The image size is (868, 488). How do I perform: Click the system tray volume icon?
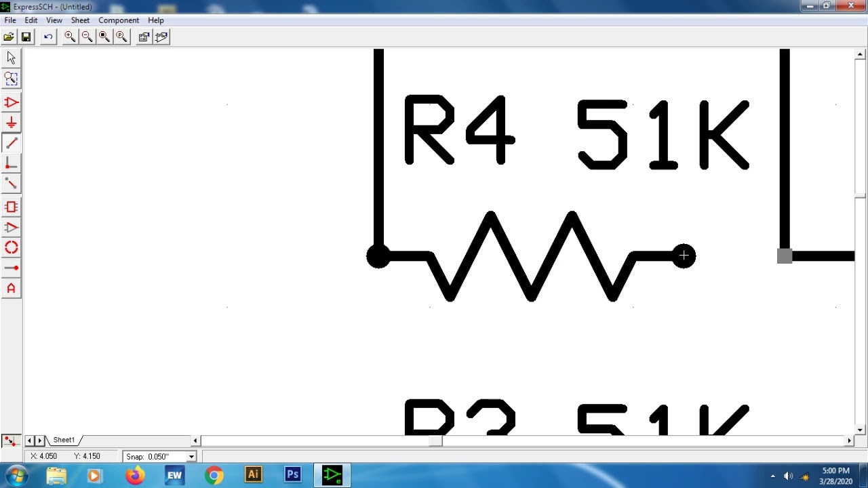(788, 476)
